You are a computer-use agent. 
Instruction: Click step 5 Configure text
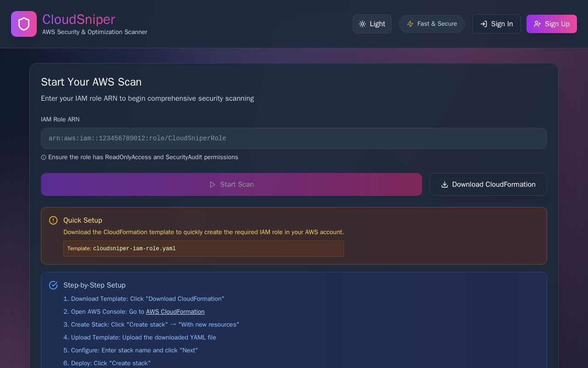tap(130, 351)
